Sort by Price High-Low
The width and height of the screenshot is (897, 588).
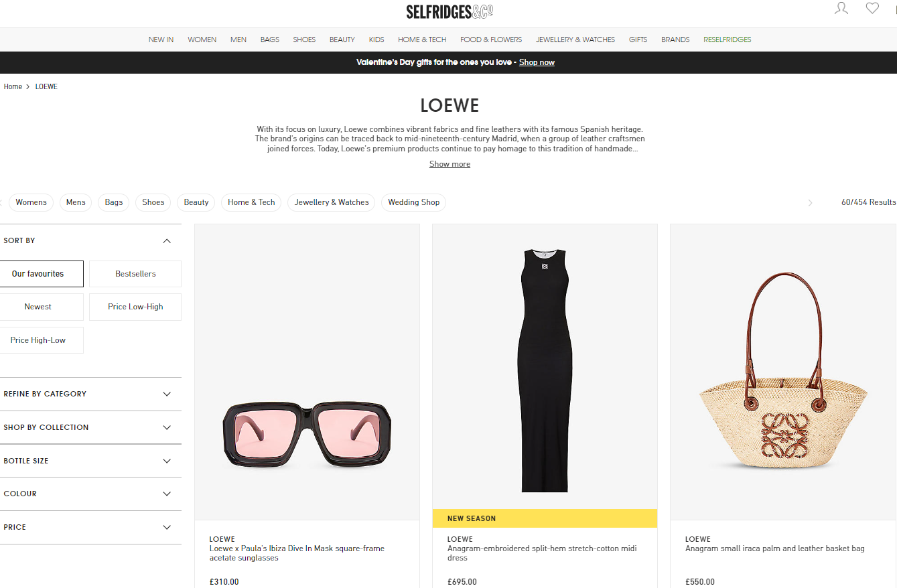(x=38, y=340)
